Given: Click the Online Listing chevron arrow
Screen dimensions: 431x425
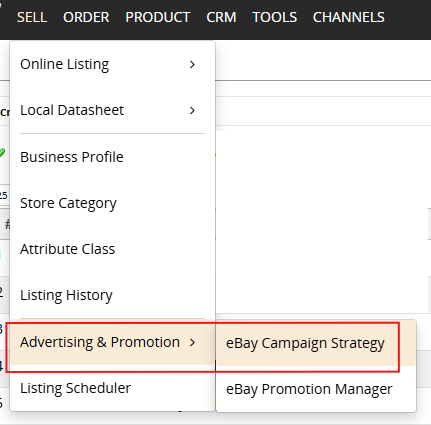Looking at the screenshot, I should (192, 65).
